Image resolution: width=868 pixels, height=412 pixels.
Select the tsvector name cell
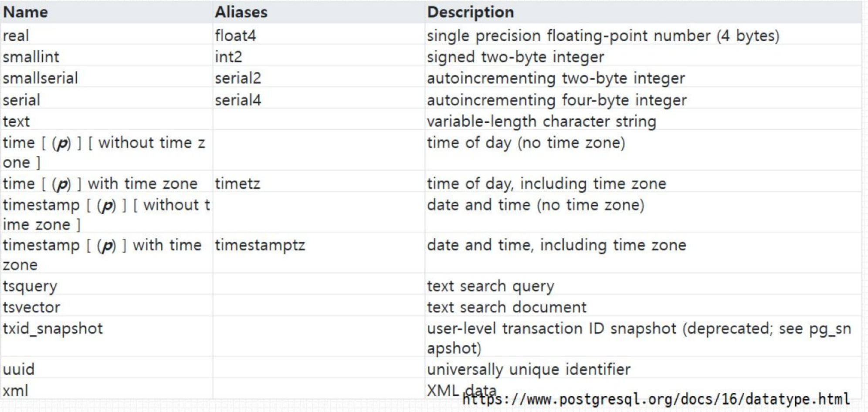pos(31,307)
